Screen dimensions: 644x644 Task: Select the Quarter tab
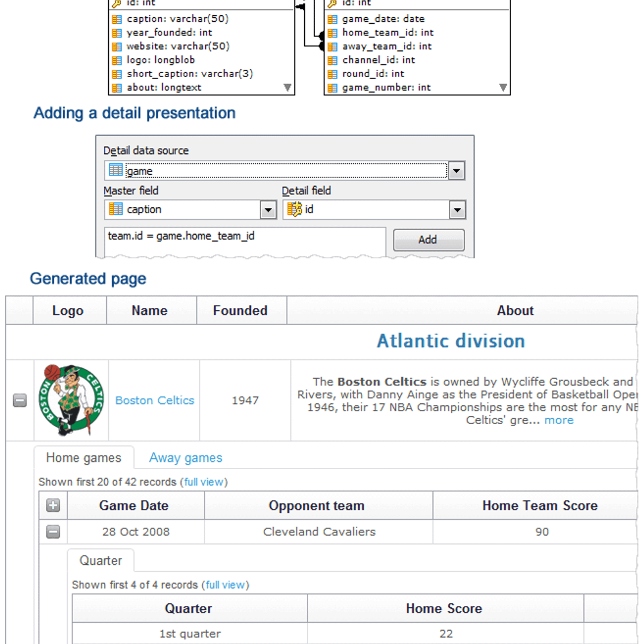(x=101, y=560)
